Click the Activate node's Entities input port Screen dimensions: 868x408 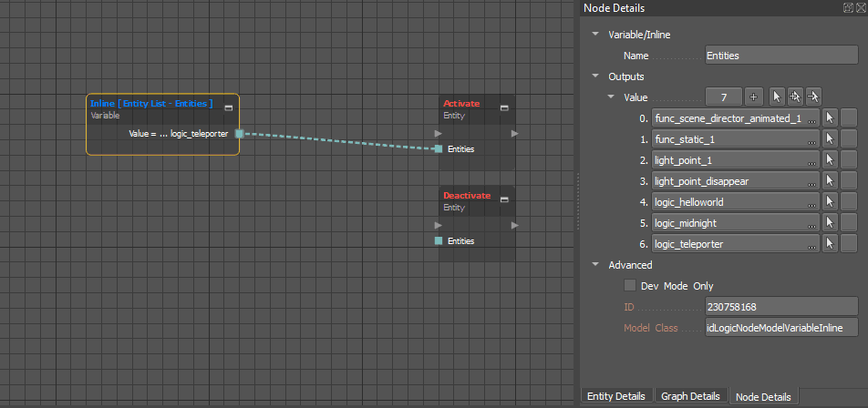click(x=439, y=148)
